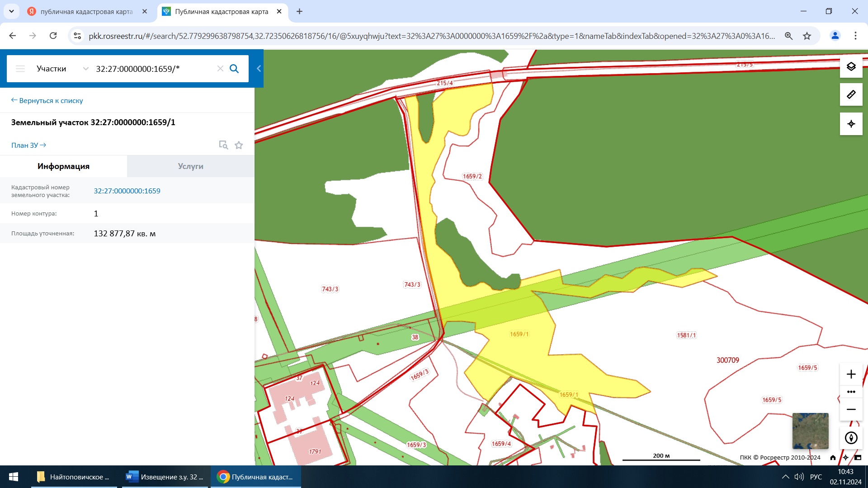The width and height of the screenshot is (868, 488).
Task: Clear the cadastral number search field
Action: 220,69
